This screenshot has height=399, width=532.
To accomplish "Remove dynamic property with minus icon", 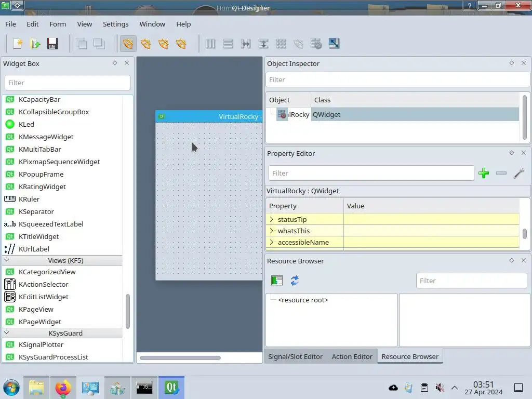I will [501, 173].
